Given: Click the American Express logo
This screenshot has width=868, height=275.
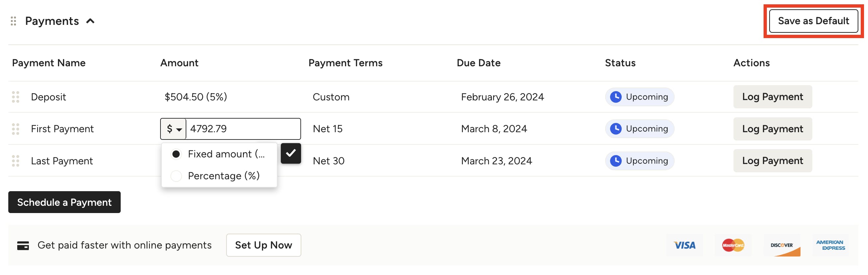Looking at the screenshot, I should pos(830,246).
